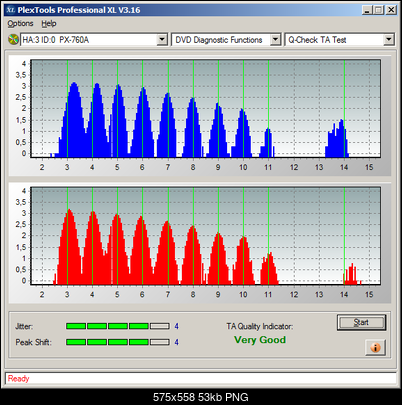The width and height of the screenshot is (402, 405).
Task: Open the Options menu
Action: click(20, 24)
